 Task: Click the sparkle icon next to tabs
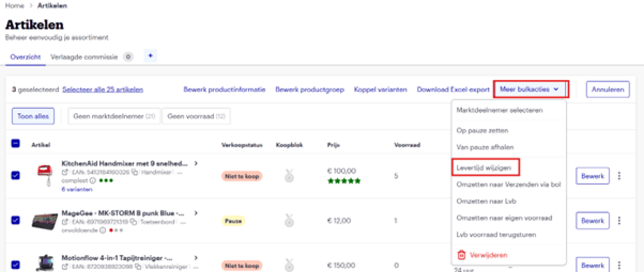pos(150,56)
